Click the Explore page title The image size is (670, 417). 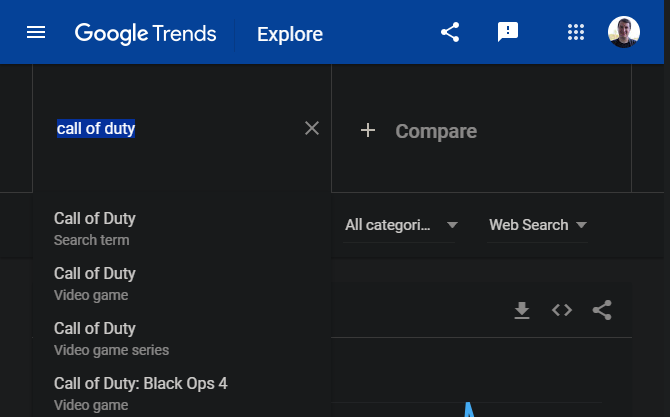point(290,34)
